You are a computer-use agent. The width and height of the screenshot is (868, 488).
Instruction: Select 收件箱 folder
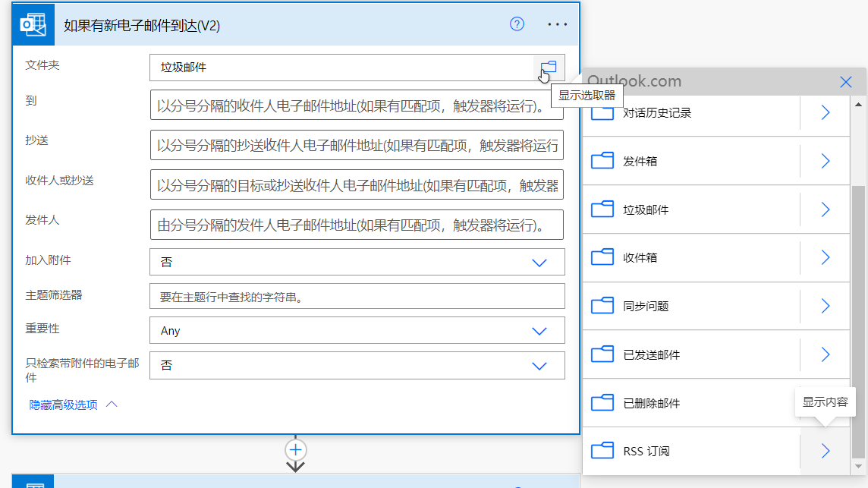(x=640, y=257)
